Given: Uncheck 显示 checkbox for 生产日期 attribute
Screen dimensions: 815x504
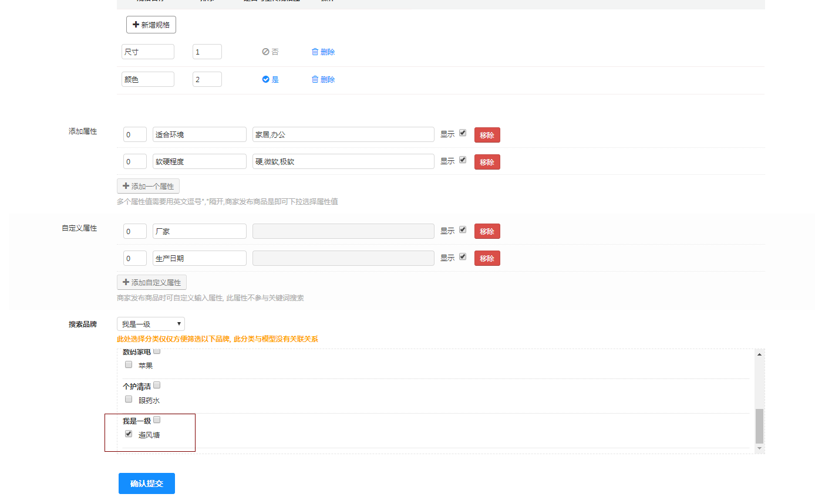Looking at the screenshot, I should click(x=463, y=256).
